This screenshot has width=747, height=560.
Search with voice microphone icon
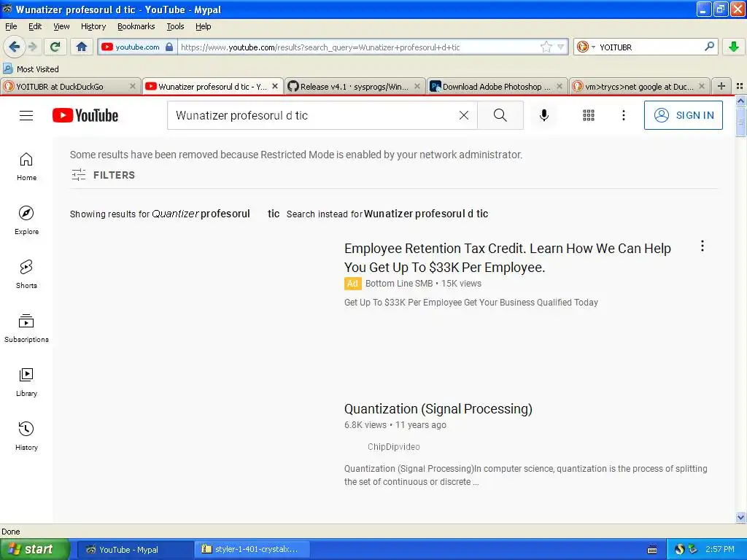coord(544,115)
